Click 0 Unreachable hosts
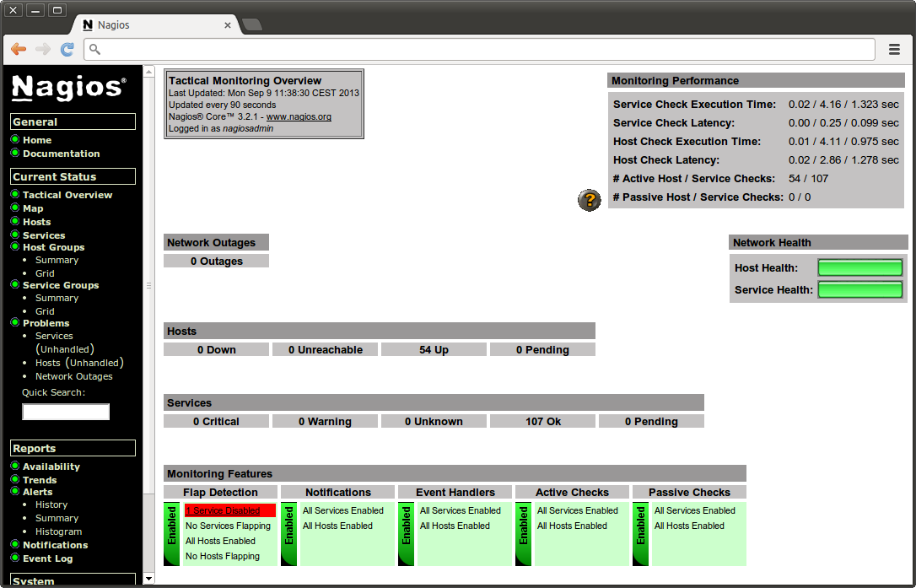 click(326, 350)
